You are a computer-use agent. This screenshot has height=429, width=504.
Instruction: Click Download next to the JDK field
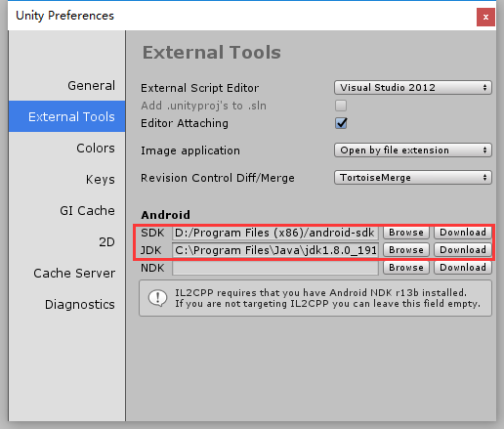click(x=463, y=250)
